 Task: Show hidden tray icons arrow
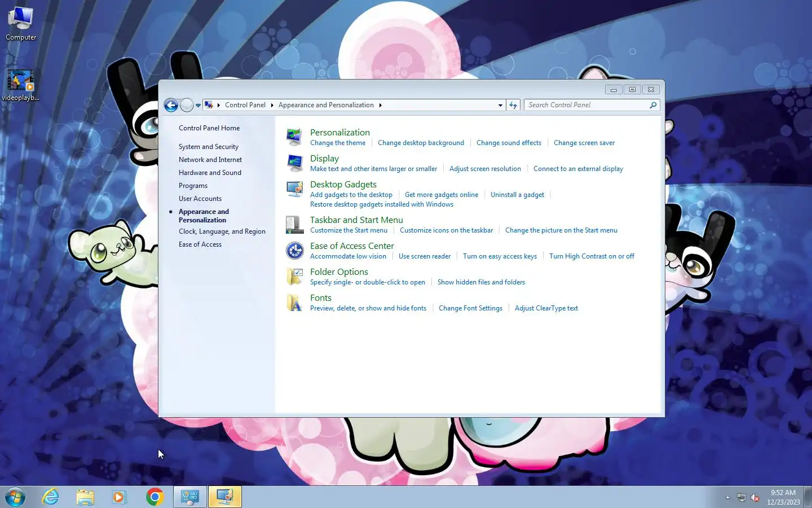[727, 497]
